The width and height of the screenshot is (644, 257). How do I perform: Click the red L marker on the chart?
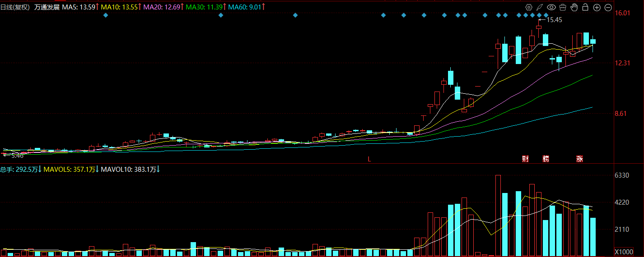(x=369, y=159)
